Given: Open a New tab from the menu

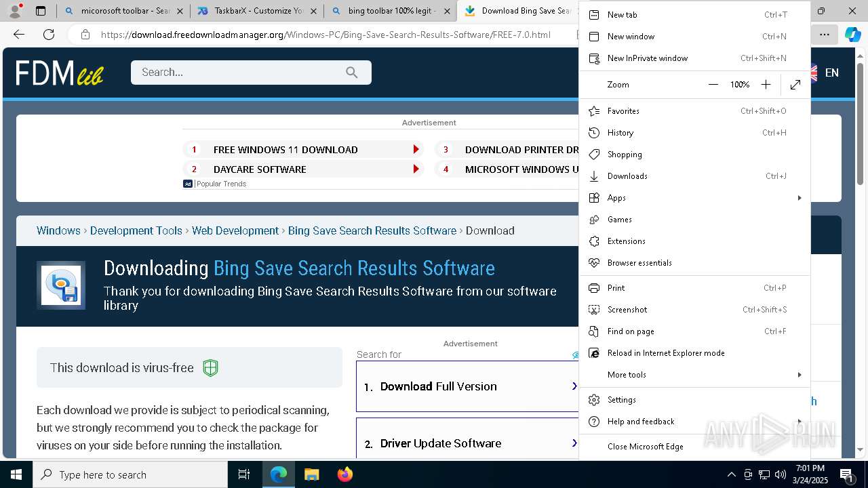Looking at the screenshot, I should tap(694, 15).
